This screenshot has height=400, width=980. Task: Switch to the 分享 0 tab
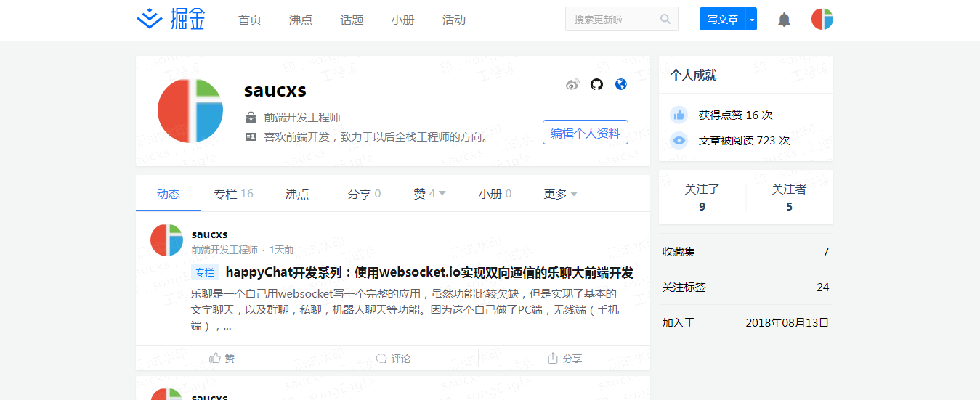pos(365,194)
